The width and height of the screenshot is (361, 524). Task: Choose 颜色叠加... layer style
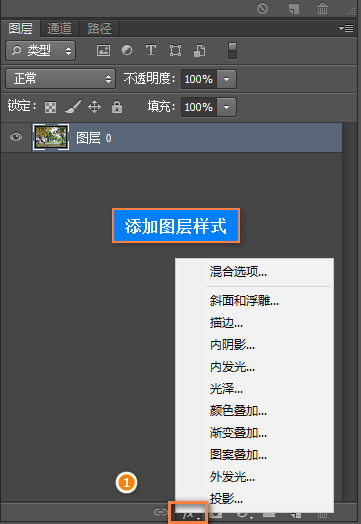pyautogui.click(x=254, y=411)
